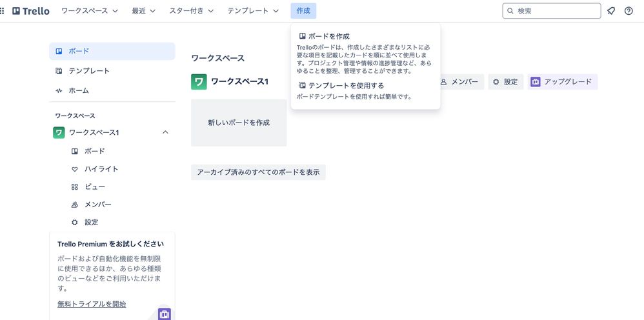This screenshot has height=320, width=644.
Task: Click the sidebar メンバー people icon
Action: pos(74,205)
